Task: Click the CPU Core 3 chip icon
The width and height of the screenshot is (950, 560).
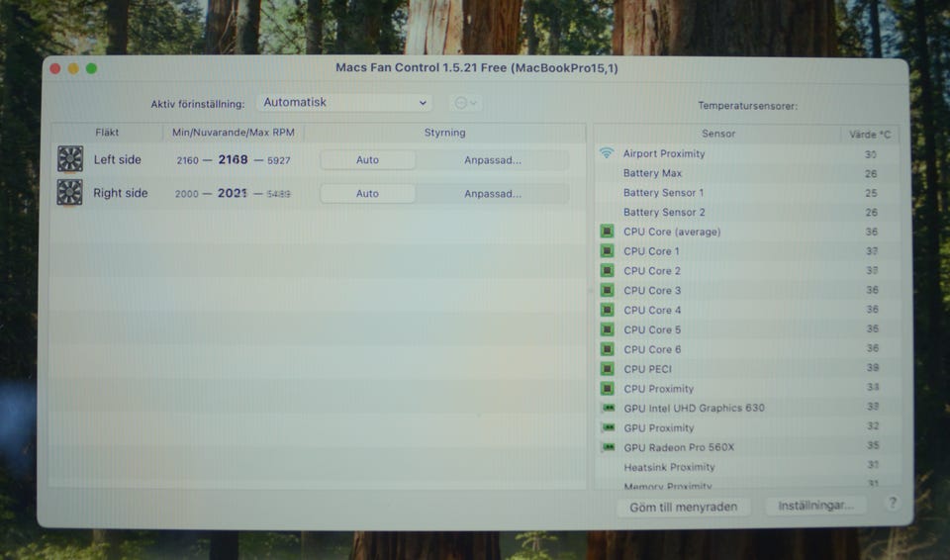Action: point(607,290)
